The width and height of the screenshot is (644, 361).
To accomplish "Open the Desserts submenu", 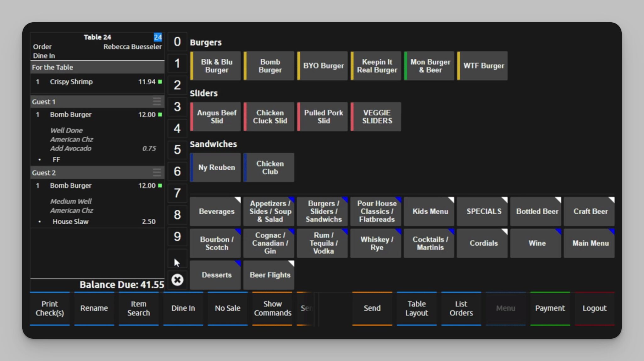I will point(216,275).
